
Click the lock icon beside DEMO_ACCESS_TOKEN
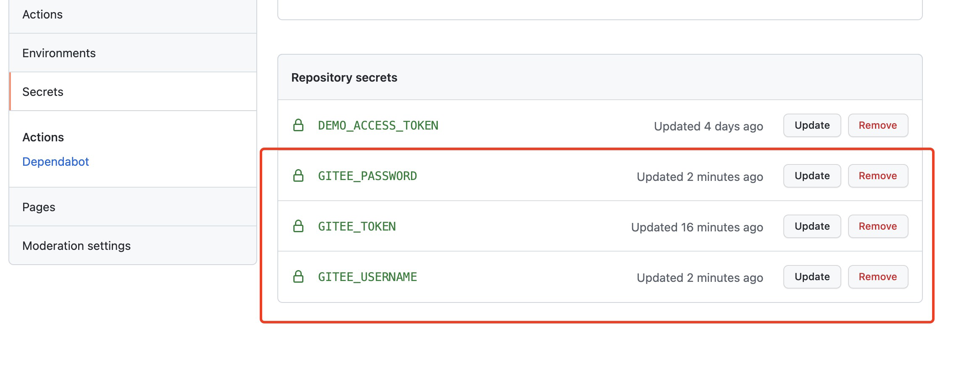(298, 125)
